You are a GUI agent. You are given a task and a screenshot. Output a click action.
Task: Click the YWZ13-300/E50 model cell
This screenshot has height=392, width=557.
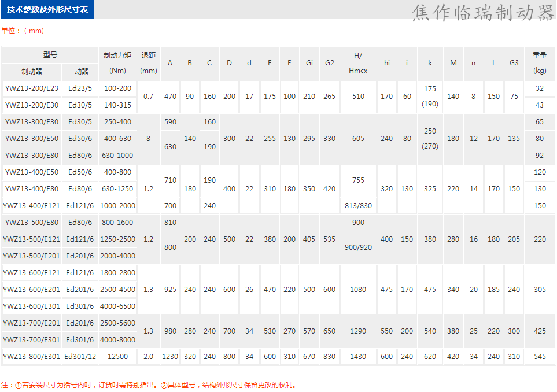(x=32, y=139)
